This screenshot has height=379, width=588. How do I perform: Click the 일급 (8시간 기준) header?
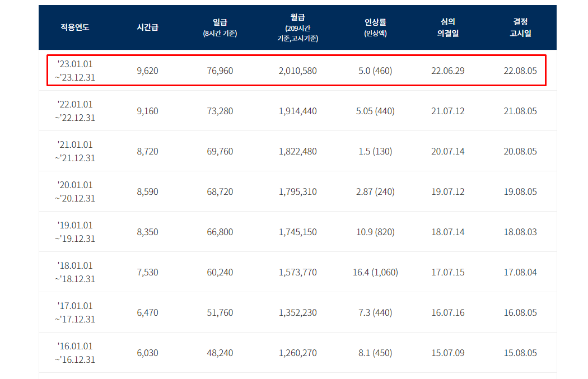click(x=220, y=28)
